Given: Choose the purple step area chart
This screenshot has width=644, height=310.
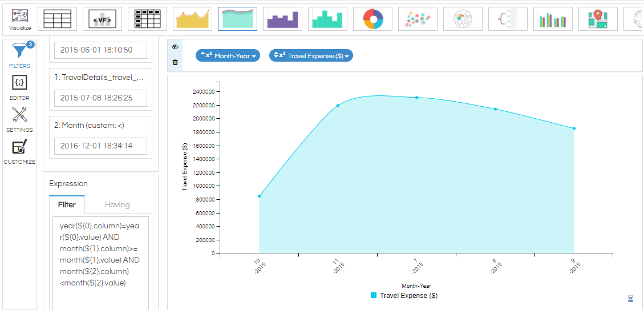Looking at the screenshot, I should click(282, 19).
